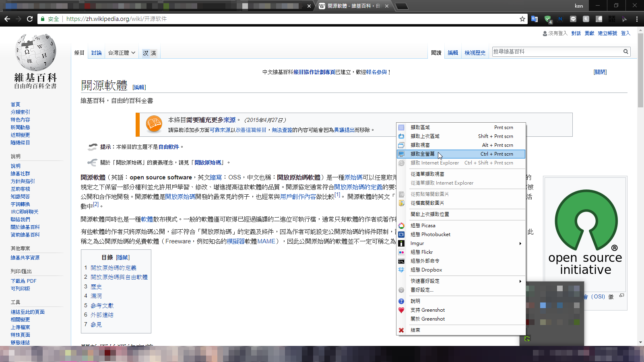
Task: Click the heart icon beside 支持 Greenshot
Action: click(401, 310)
